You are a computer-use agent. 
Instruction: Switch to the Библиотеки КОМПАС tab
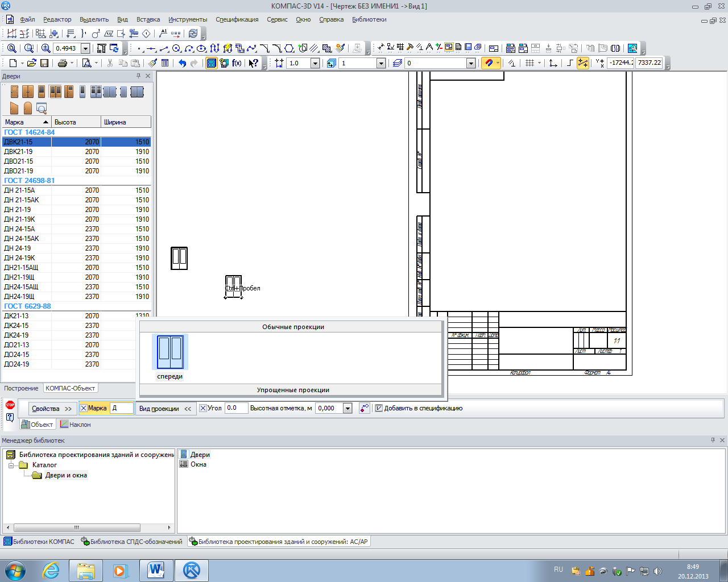[39, 542]
